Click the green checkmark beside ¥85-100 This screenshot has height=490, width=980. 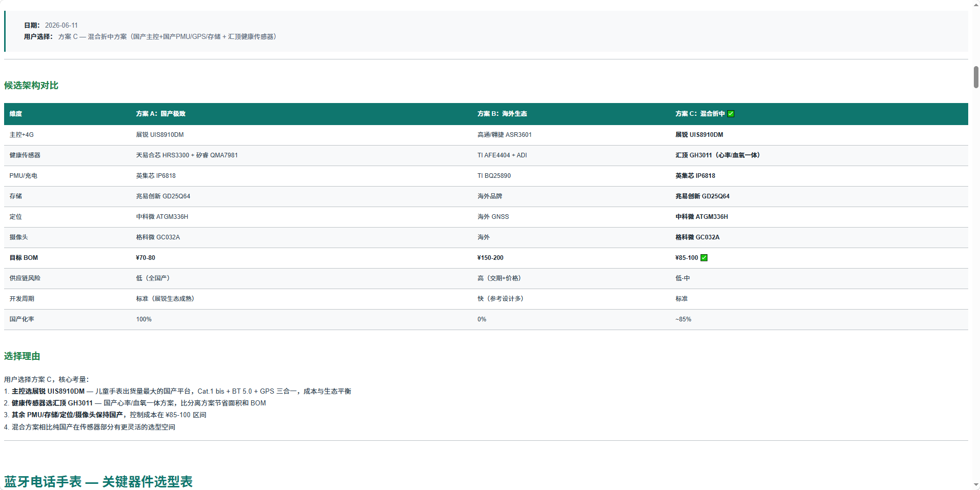(704, 258)
